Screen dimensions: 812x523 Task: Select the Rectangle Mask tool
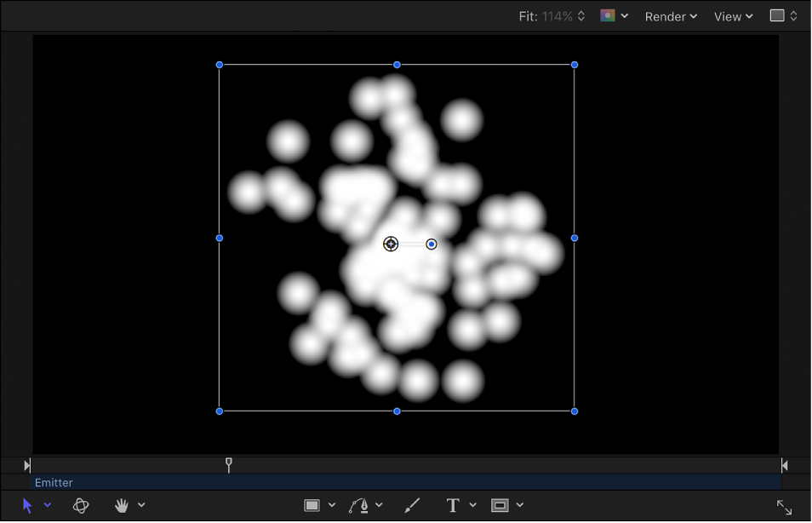[x=501, y=504]
